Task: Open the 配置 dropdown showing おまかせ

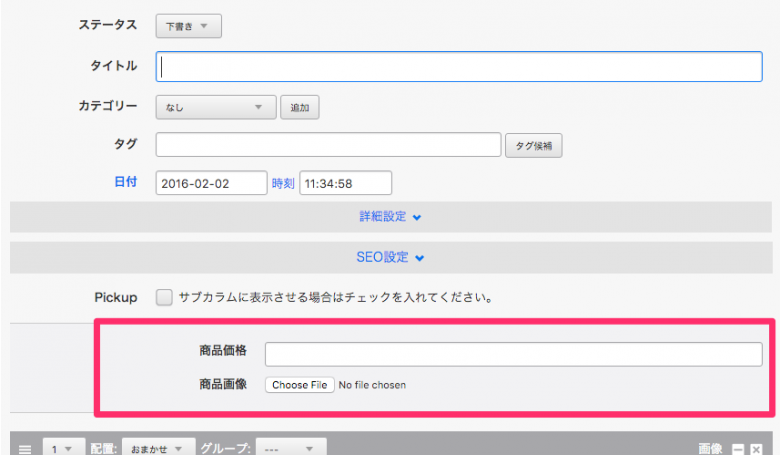Action: (158, 448)
